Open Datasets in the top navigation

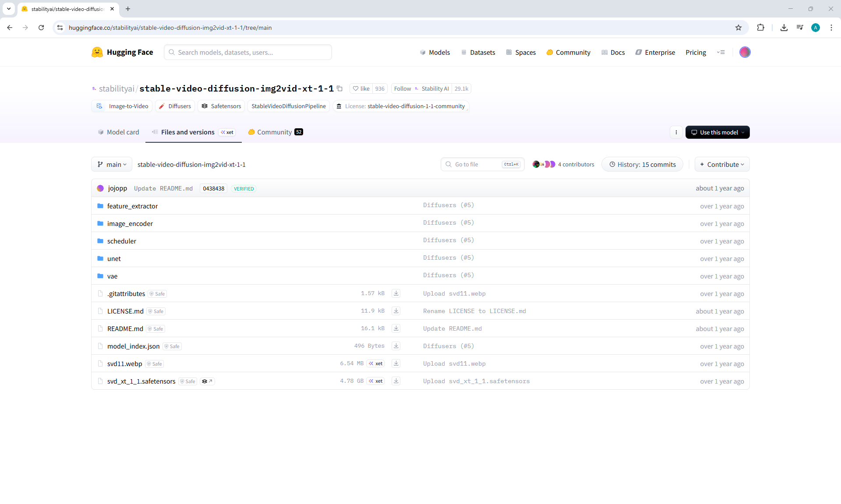point(478,52)
